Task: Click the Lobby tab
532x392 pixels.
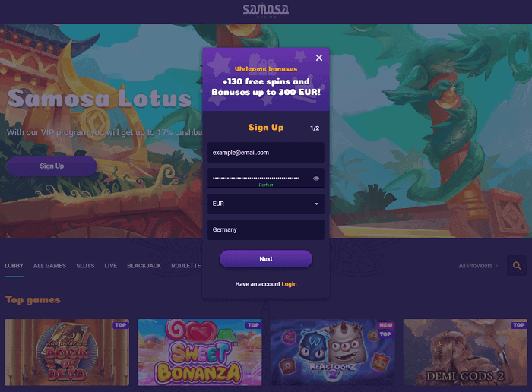Action: [x=14, y=266]
